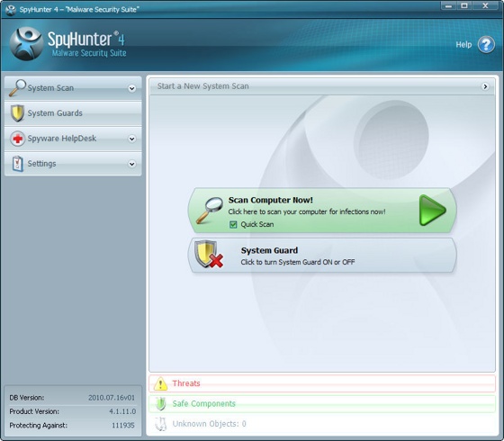Click the SpyHunter logo in header
Screen dimensions: 504x441
point(26,44)
